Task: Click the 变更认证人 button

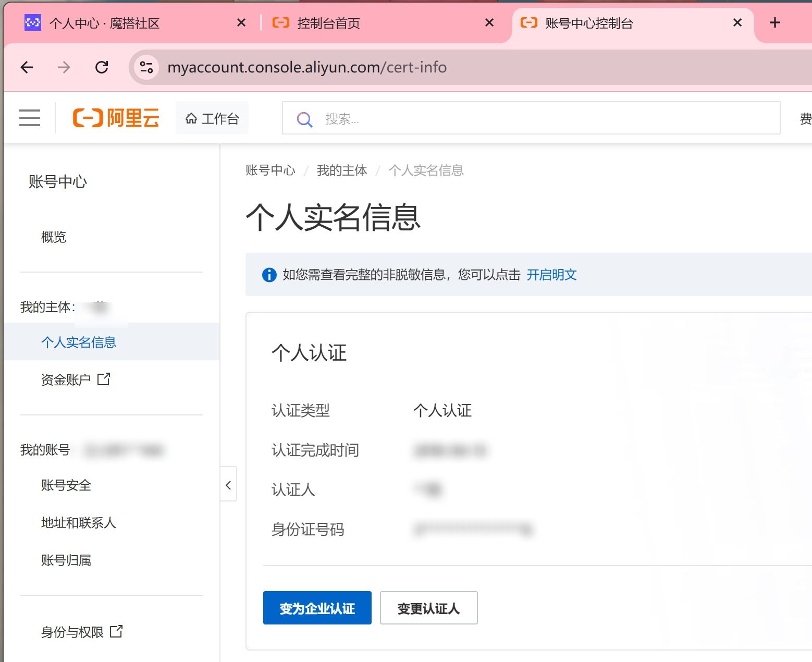Action: pos(428,608)
